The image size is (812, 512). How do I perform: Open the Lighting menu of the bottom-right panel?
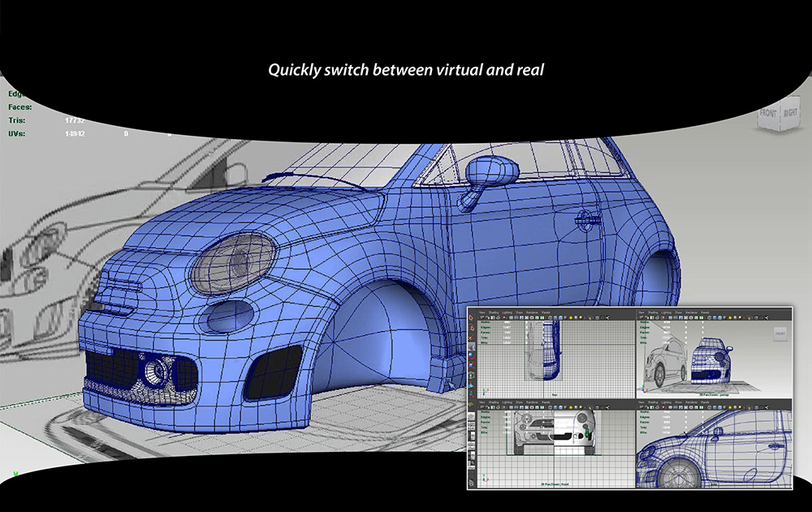(667, 402)
